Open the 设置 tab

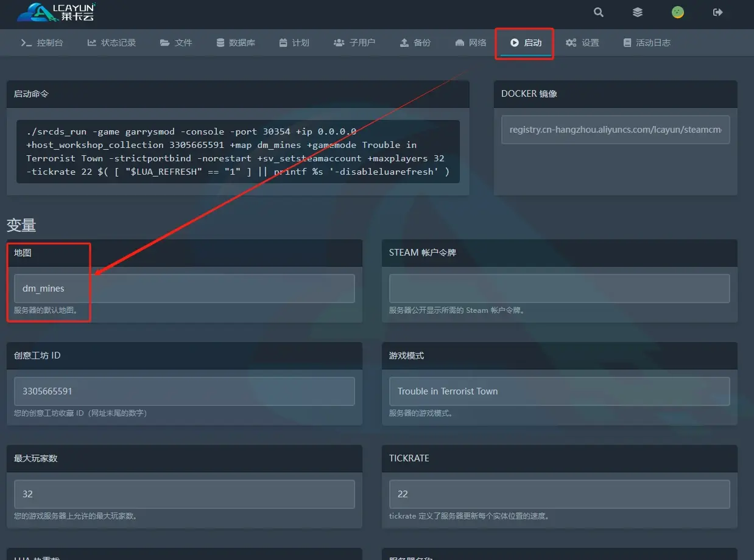pyautogui.click(x=583, y=43)
